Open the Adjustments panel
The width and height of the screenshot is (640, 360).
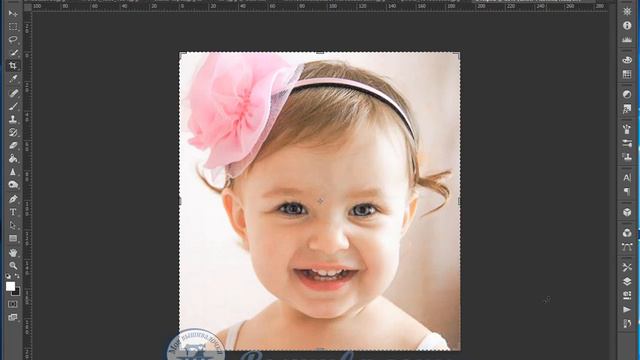[x=627, y=95]
